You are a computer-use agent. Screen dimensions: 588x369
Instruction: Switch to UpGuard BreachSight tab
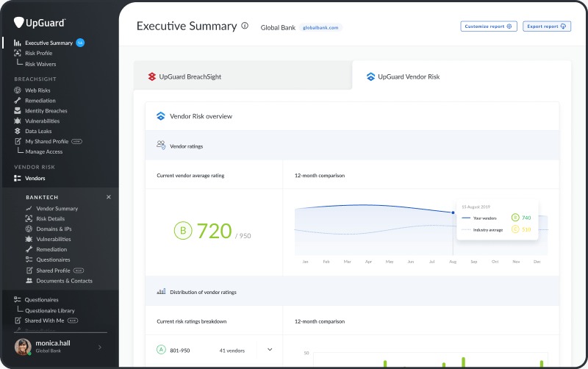click(x=243, y=75)
